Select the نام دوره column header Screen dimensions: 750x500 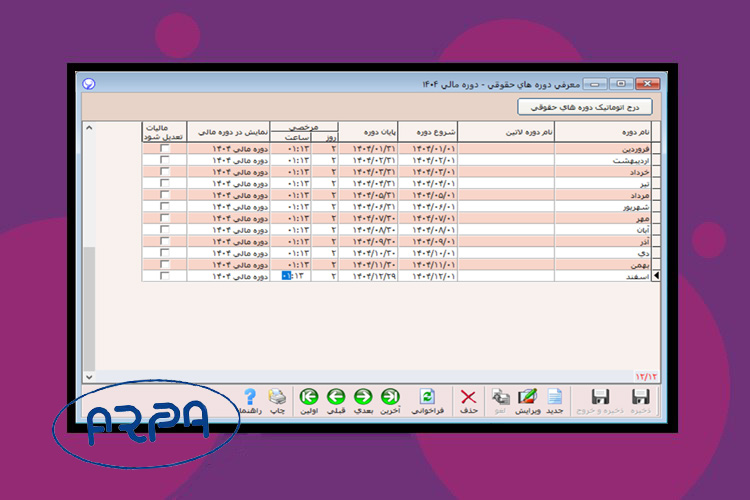point(603,132)
